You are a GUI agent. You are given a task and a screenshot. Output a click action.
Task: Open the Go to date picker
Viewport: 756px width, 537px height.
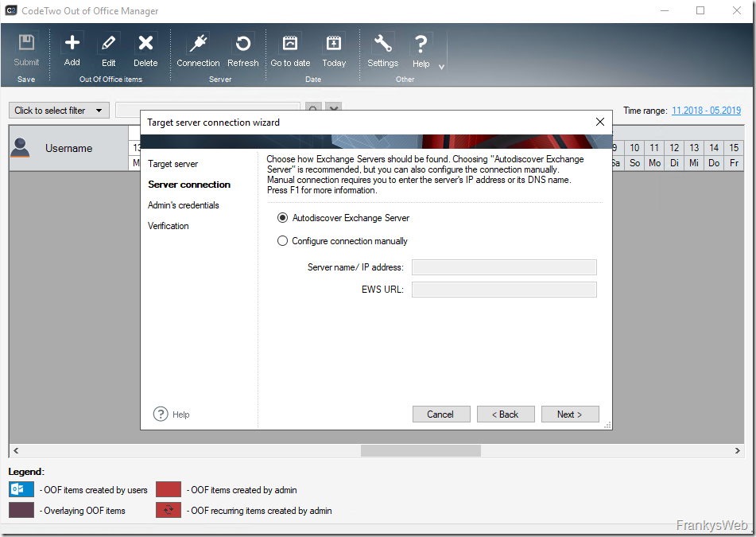[290, 50]
